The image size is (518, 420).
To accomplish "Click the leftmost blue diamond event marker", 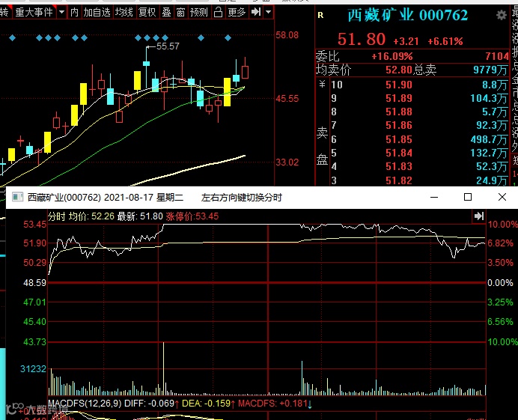I will (x=13, y=38).
